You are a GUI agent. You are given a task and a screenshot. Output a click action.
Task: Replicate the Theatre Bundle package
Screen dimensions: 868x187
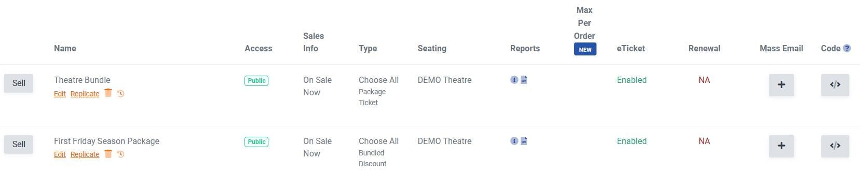pyautogui.click(x=85, y=94)
